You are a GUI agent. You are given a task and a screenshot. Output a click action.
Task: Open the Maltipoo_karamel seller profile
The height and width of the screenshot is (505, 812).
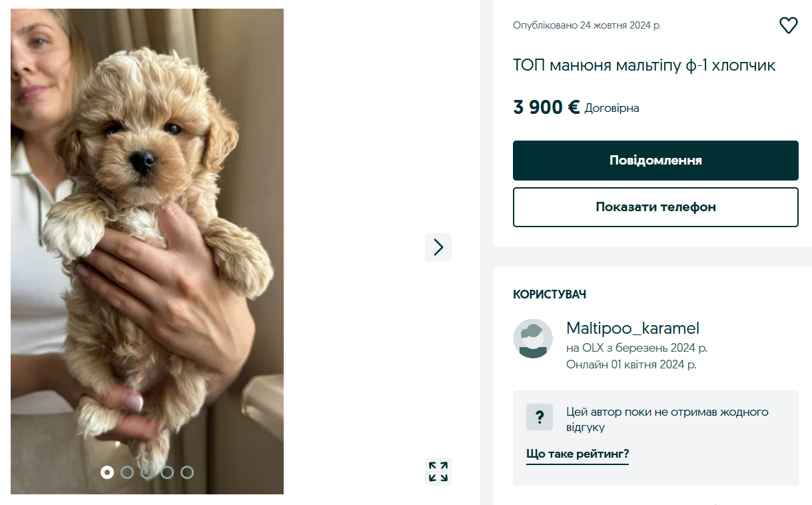point(632,328)
